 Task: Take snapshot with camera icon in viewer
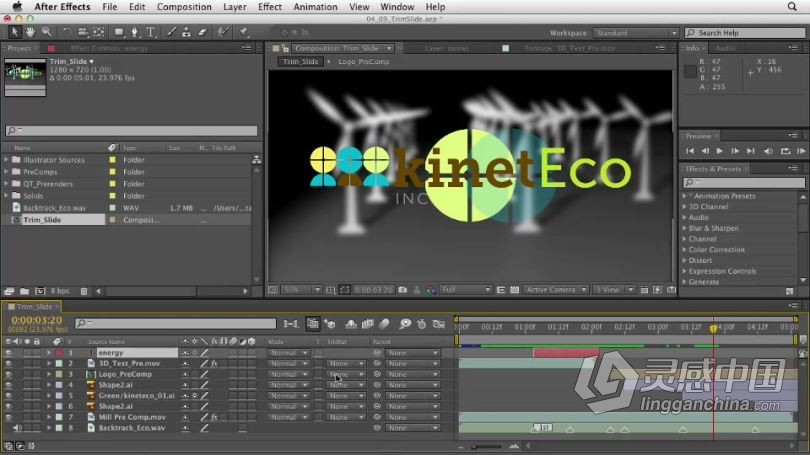click(x=403, y=290)
